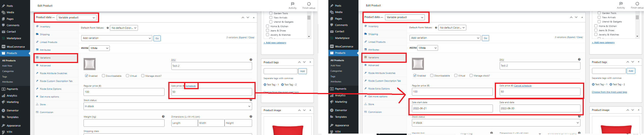The image size is (644, 135).
Task: Click the Media icon in left screenshot sidebar
Action: [4, 12]
